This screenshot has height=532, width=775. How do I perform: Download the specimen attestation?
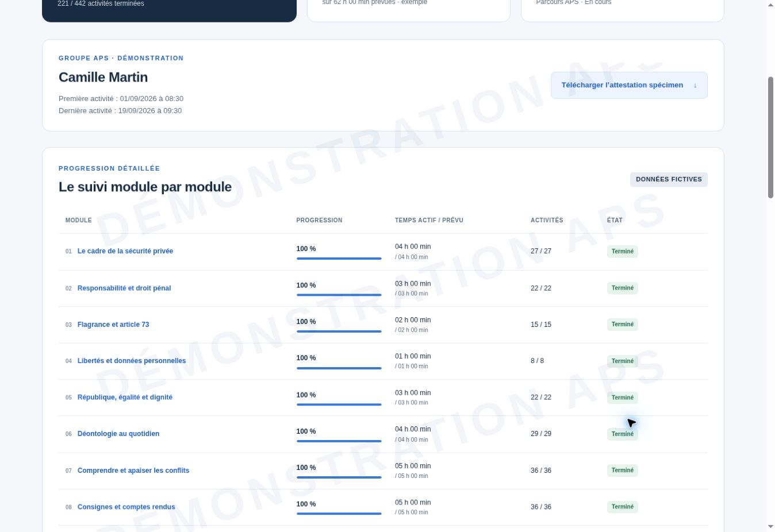629,85
